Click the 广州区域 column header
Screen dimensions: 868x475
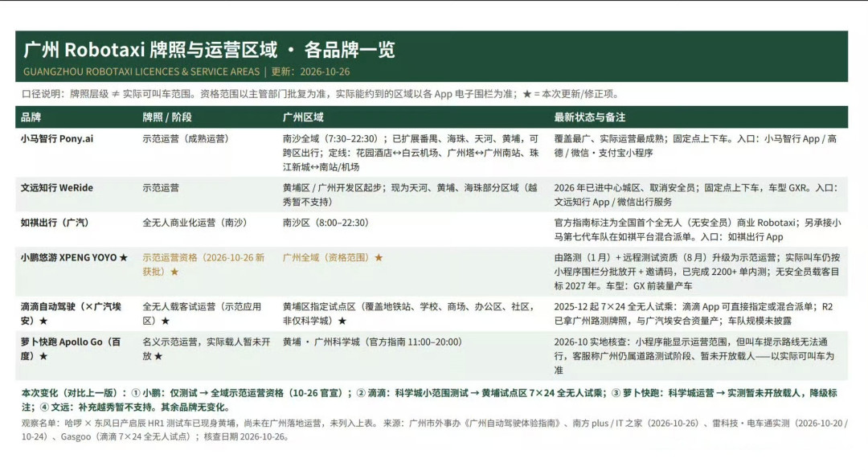[303, 117]
